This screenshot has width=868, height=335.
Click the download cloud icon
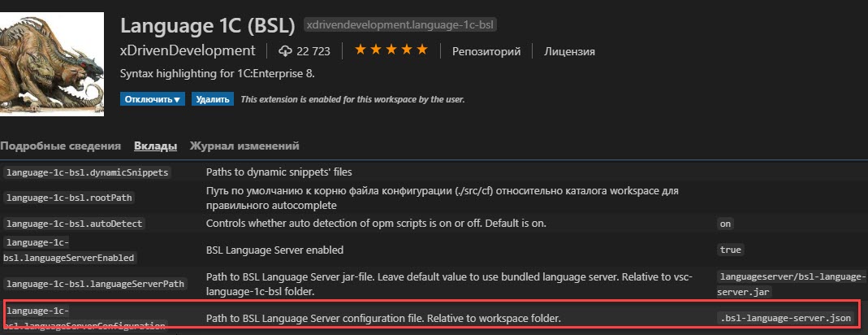[285, 51]
